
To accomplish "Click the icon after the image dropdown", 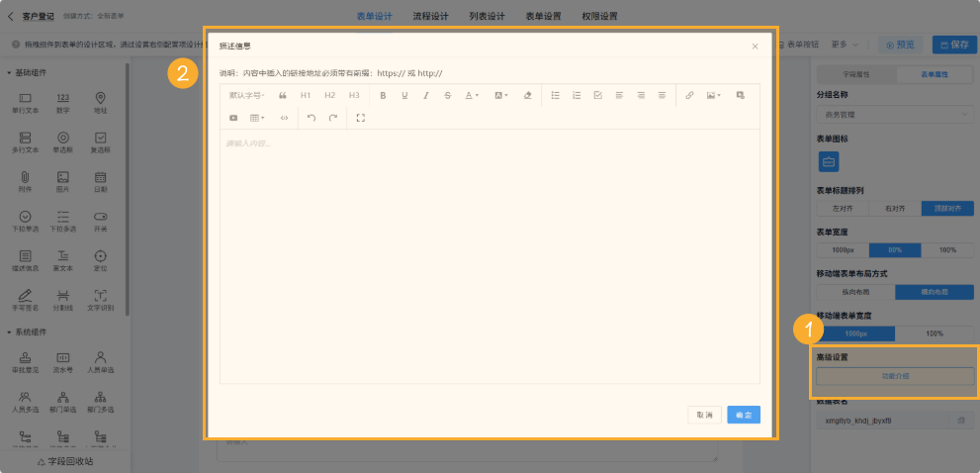I will [x=741, y=95].
